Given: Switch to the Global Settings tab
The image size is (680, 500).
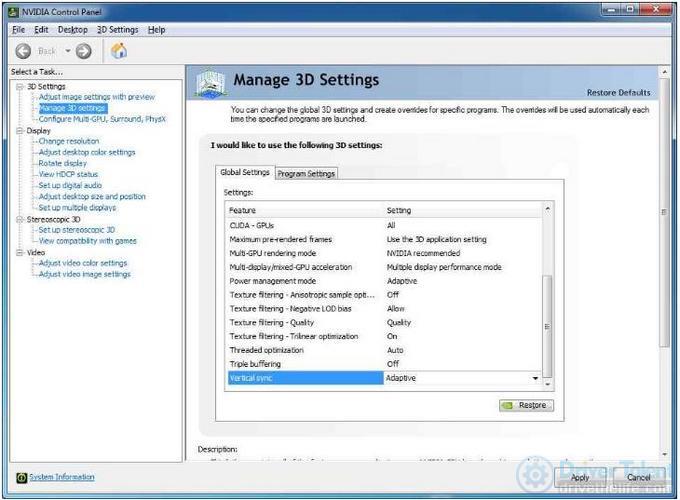Looking at the screenshot, I should (x=245, y=172).
